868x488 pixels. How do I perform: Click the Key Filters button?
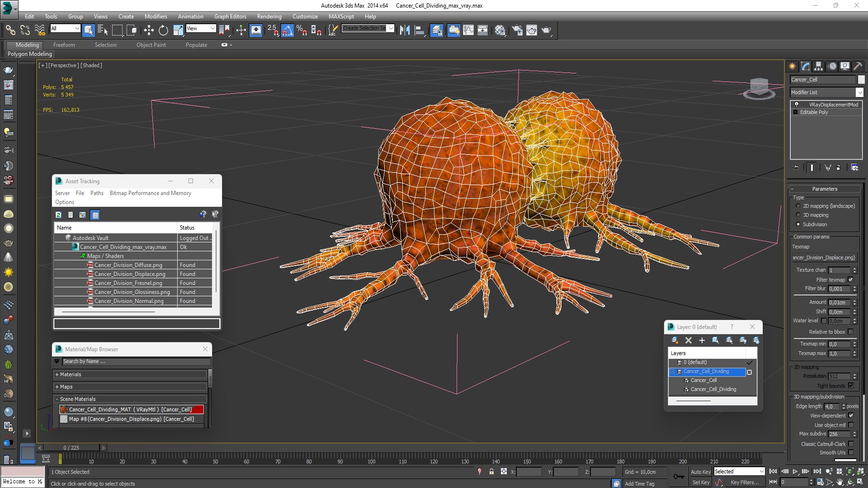pyautogui.click(x=745, y=483)
